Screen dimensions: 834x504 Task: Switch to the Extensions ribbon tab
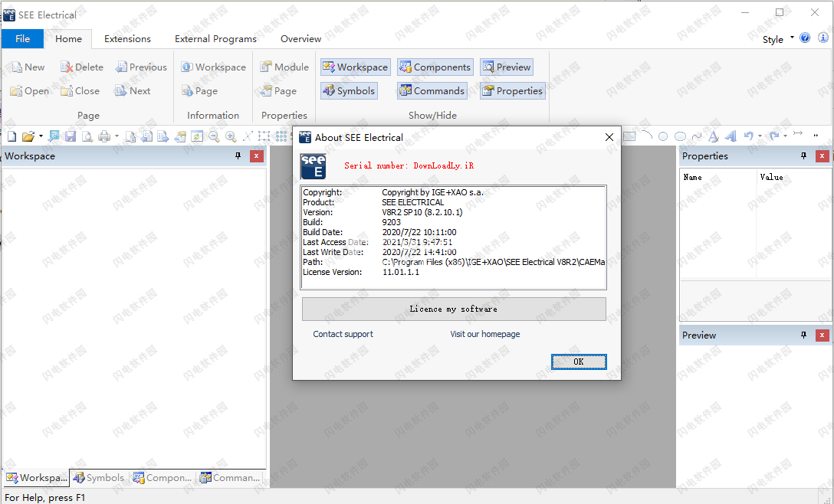128,39
